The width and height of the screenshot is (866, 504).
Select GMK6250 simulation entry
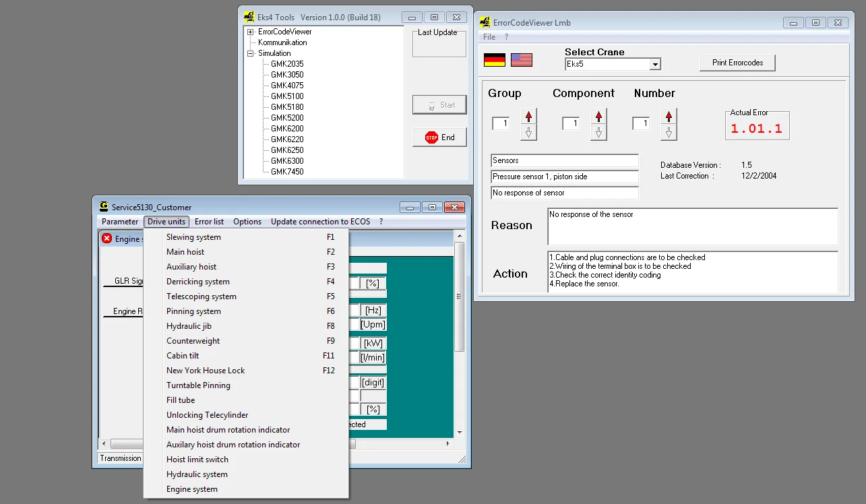287,150
